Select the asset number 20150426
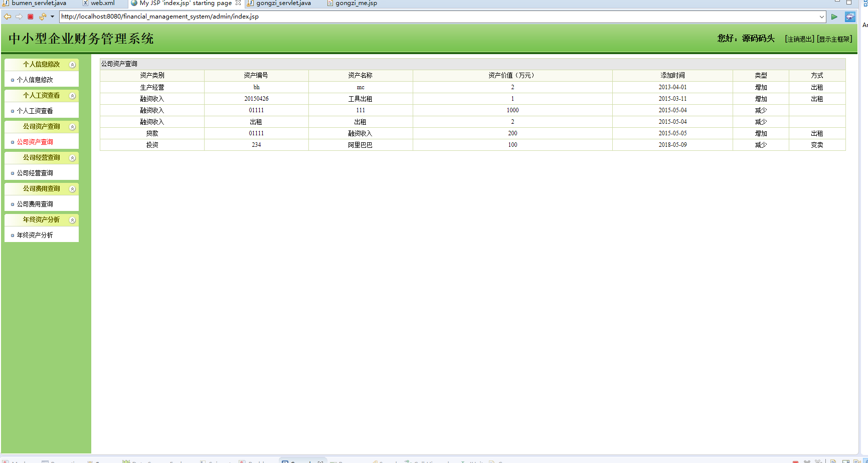868x463 pixels. tap(256, 99)
